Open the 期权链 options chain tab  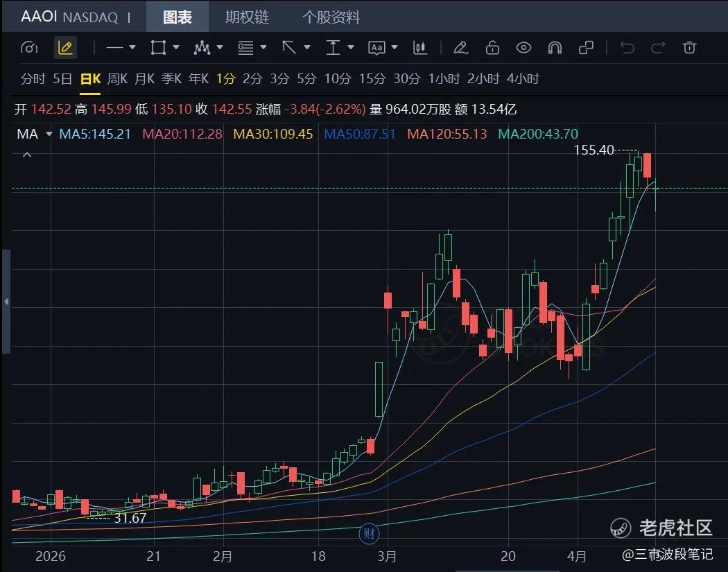pyautogui.click(x=247, y=17)
